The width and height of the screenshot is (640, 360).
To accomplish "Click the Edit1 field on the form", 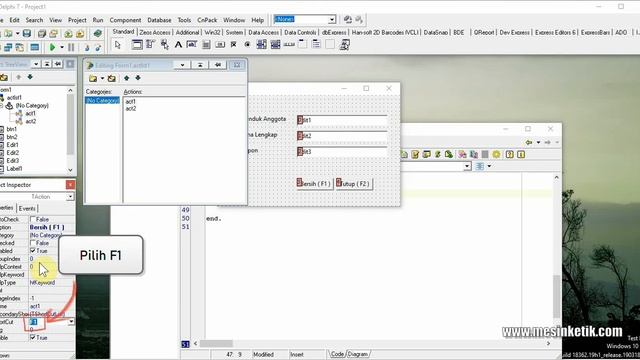I will click(342, 120).
